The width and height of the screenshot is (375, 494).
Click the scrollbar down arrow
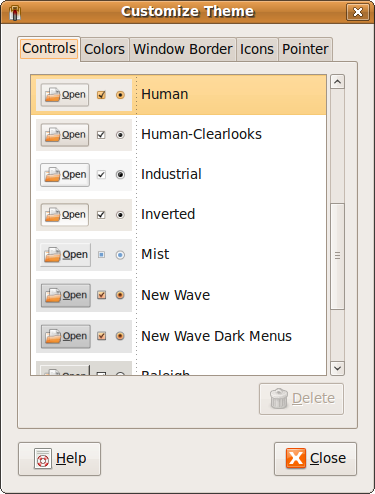pyautogui.click(x=337, y=368)
